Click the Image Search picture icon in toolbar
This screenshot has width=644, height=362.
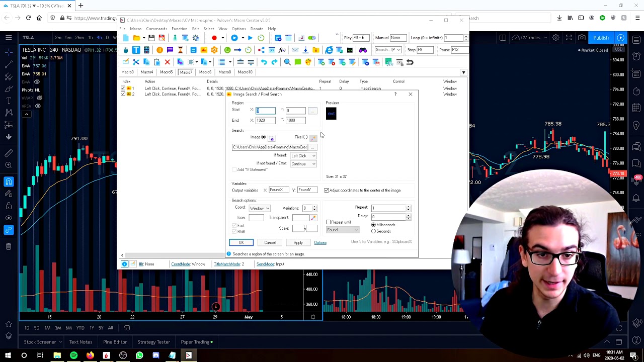pyautogui.click(x=204, y=50)
